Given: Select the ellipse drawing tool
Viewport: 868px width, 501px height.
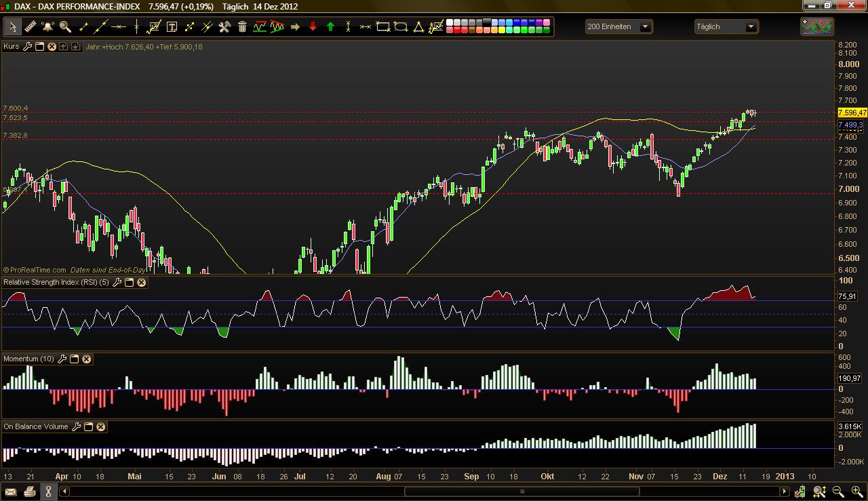Looking at the screenshot, I should [401, 27].
